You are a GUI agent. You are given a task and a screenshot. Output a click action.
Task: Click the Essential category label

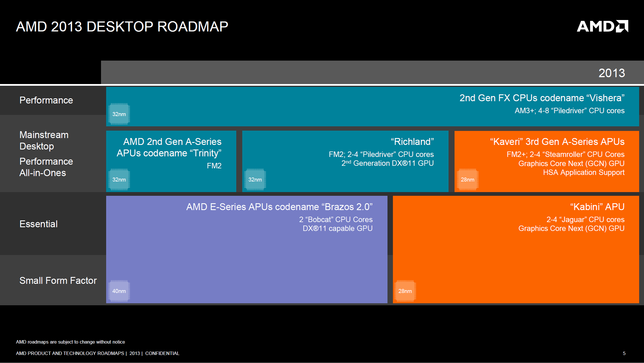coord(39,224)
